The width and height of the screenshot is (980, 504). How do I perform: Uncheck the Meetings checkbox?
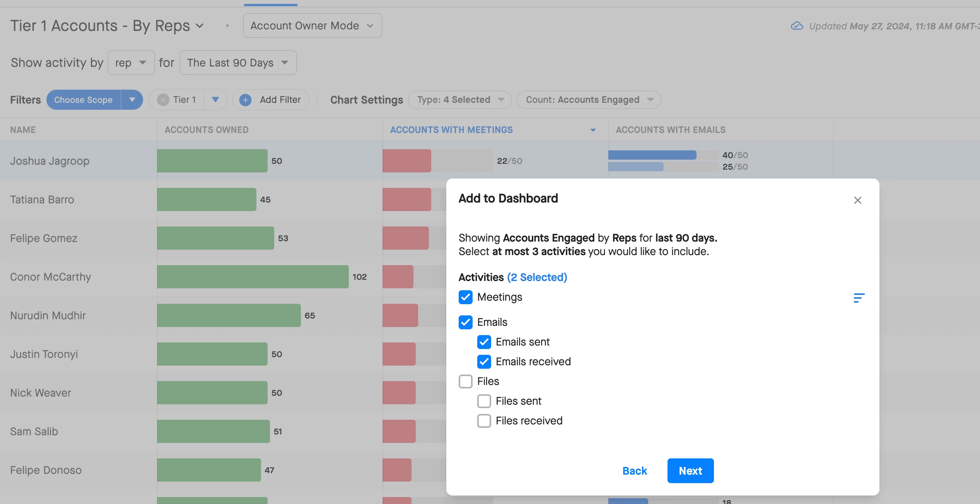pos(466,297)
